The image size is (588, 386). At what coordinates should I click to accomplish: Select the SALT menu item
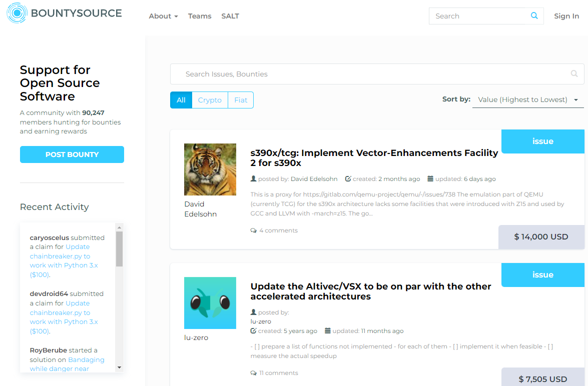coord(230,16)
